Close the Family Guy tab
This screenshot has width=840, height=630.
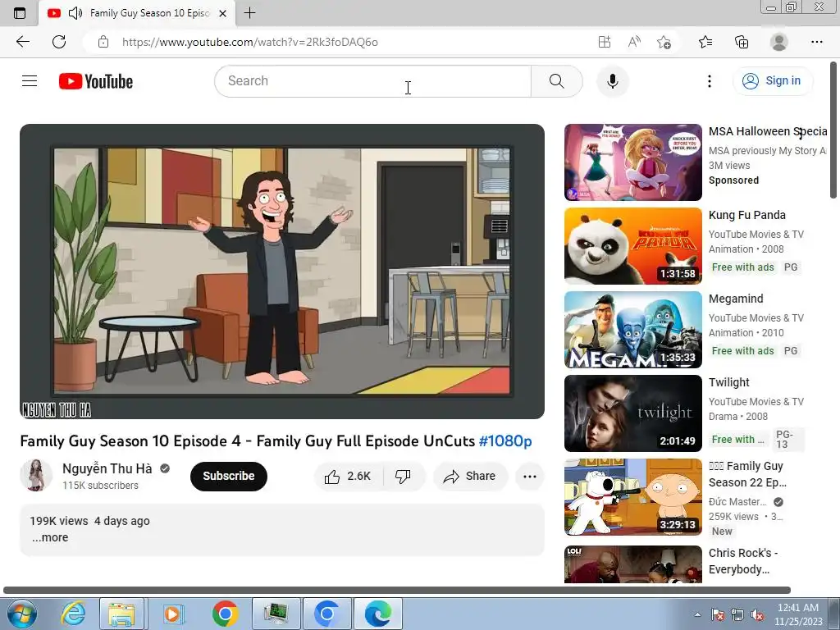pyautogui.click(x=223, y=13)
